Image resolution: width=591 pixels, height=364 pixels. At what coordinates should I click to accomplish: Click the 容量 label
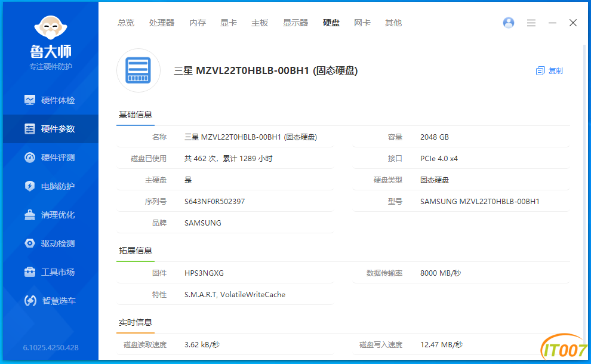pos(395,137)
